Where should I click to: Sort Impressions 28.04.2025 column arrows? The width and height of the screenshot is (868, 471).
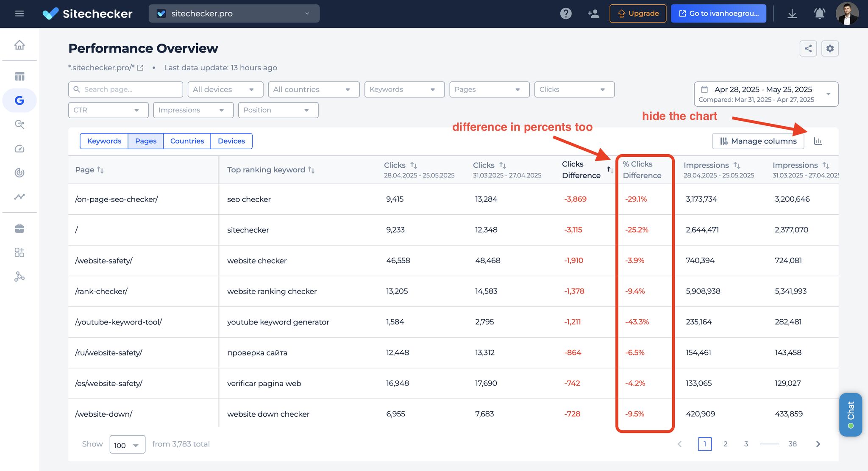coord(737,165)
